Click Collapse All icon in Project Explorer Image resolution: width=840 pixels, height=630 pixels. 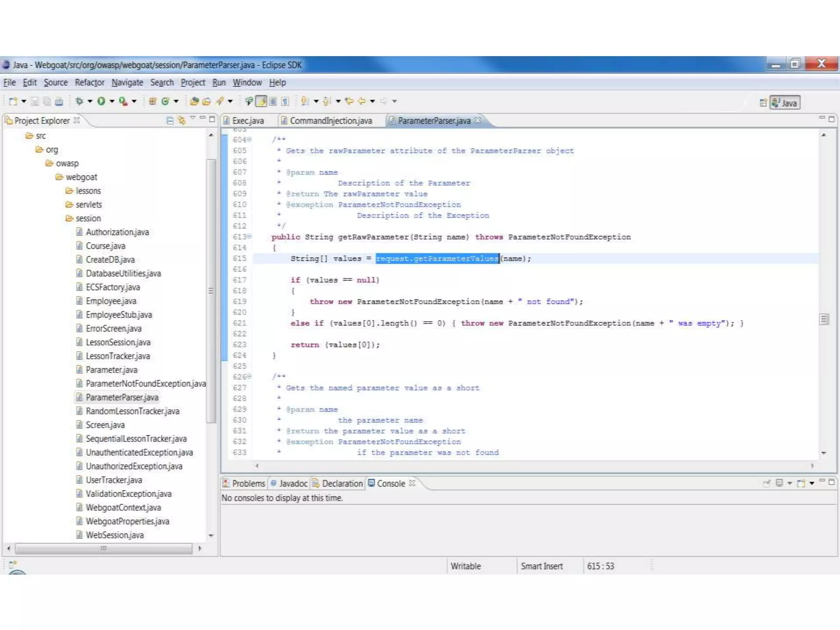[170, 120]
